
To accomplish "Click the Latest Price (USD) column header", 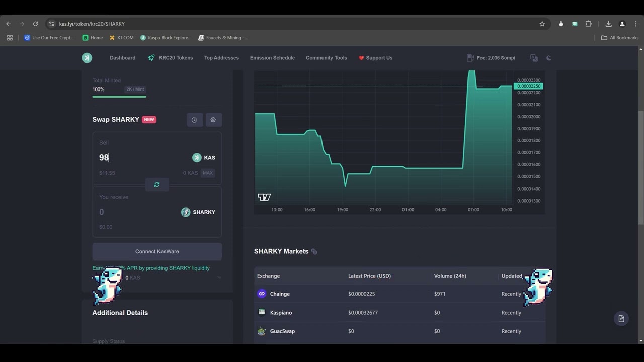I will point(369,276).
